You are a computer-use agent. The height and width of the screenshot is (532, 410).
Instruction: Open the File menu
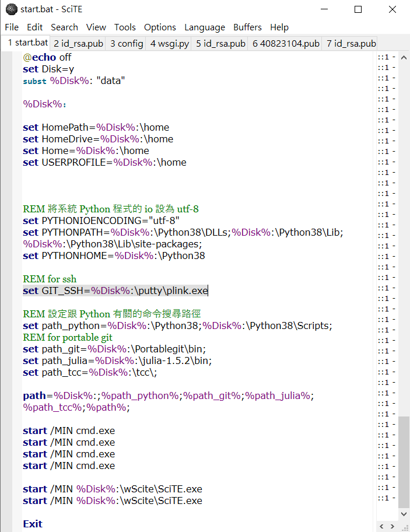12,27
